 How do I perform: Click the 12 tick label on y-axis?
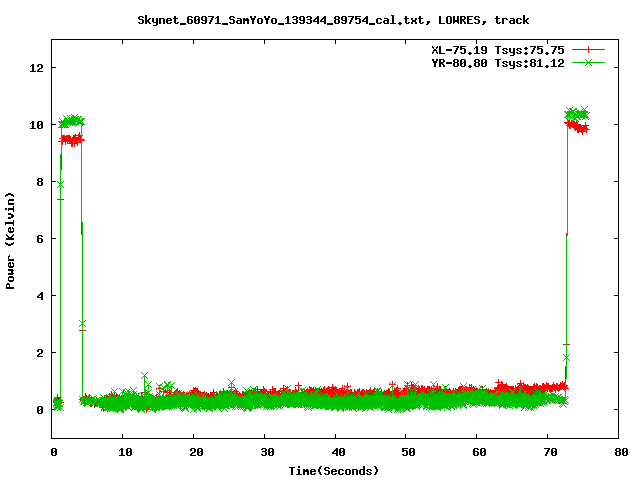coord(37,68)
